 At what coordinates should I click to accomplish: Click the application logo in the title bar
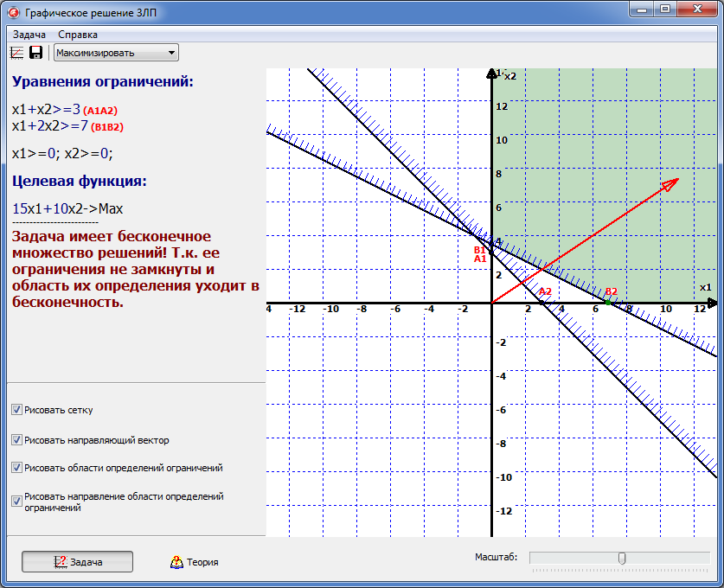coord(12,11)
